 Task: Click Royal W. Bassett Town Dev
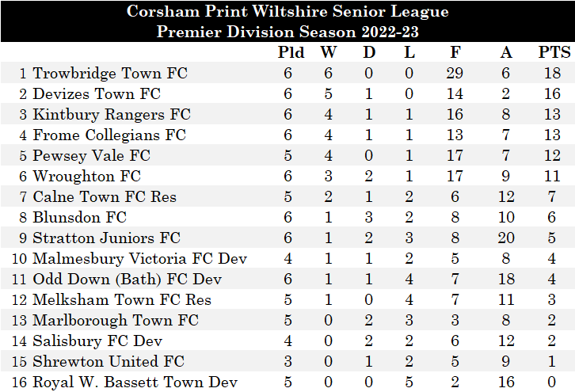pos(135,382)
